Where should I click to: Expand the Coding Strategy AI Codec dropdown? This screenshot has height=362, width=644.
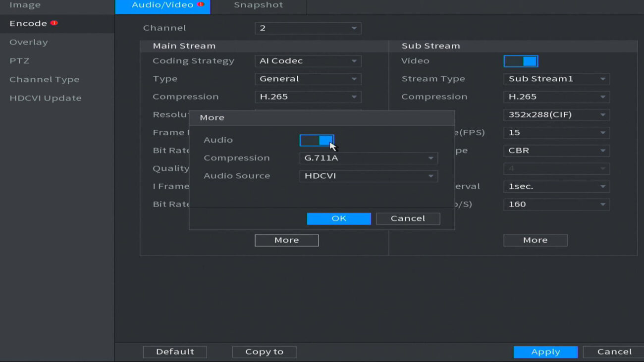(308, 61)
